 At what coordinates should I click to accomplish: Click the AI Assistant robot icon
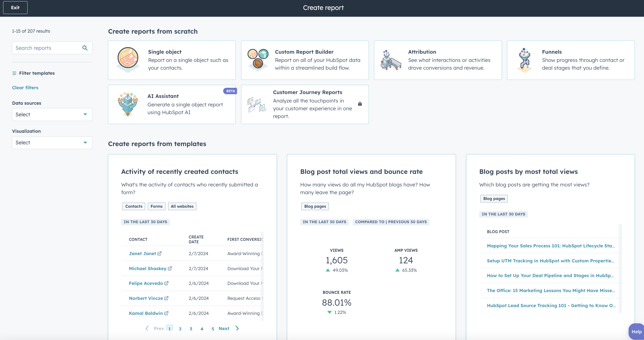point(128,104)
